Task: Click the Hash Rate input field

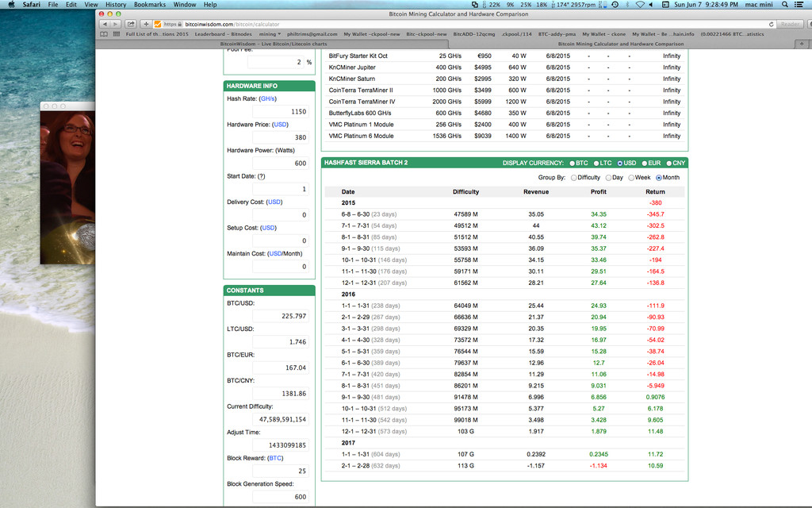Action: [281, 111]
